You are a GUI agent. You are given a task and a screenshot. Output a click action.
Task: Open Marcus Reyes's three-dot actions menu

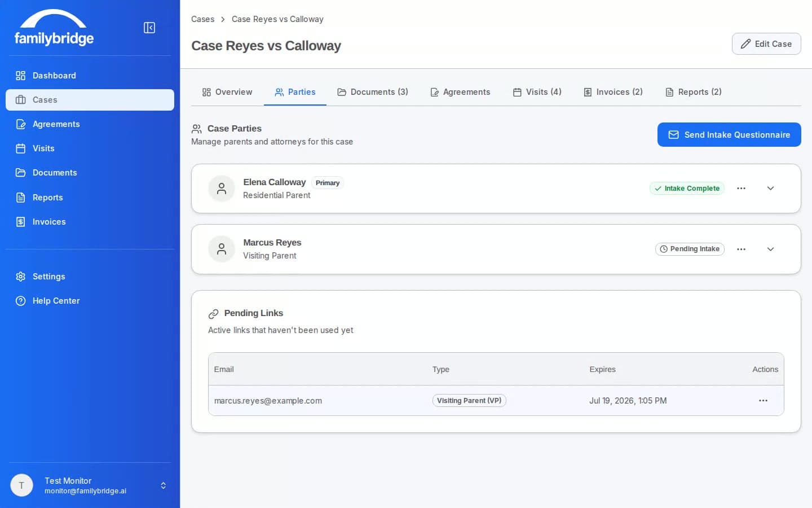pyautogui.click(x=741, y=249)
